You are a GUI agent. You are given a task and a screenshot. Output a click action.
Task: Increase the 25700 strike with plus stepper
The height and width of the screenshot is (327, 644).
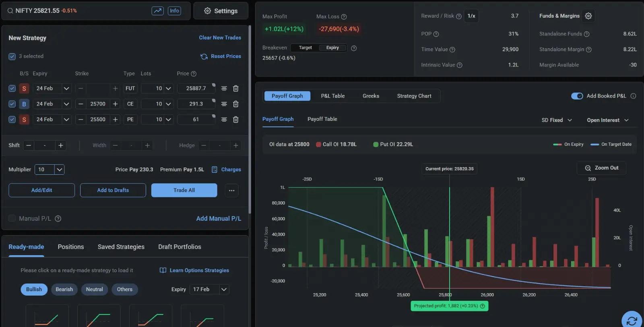tap(115, 104)
